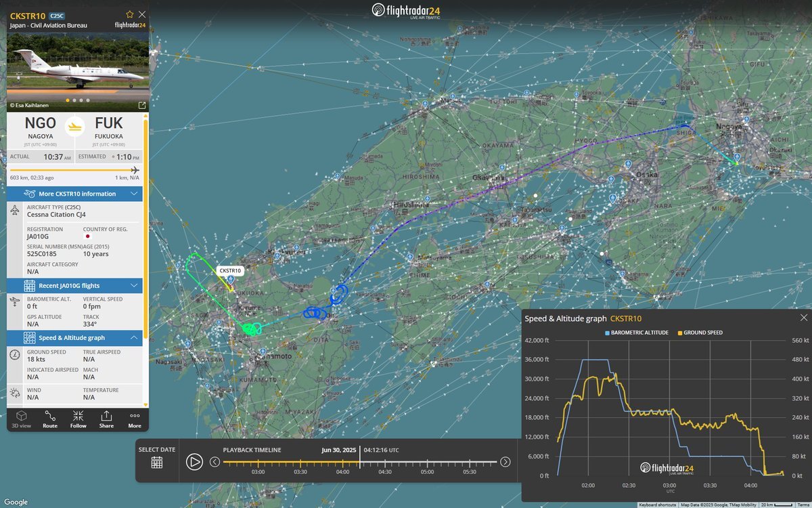Click the landing status icon between airports
Image resolution: width=812 pixels, height=508 pixels.
tap(74, 126)
